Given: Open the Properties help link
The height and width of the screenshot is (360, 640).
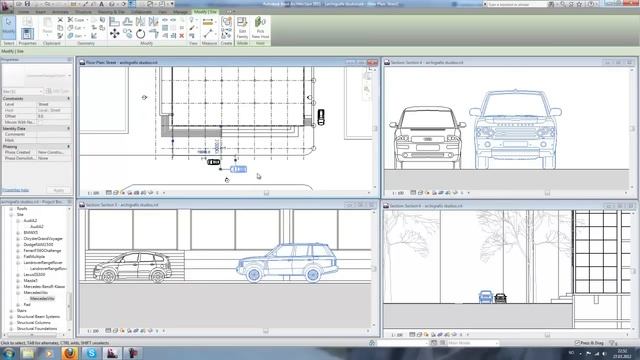Looking at the screenshot, I should [16, 190].
